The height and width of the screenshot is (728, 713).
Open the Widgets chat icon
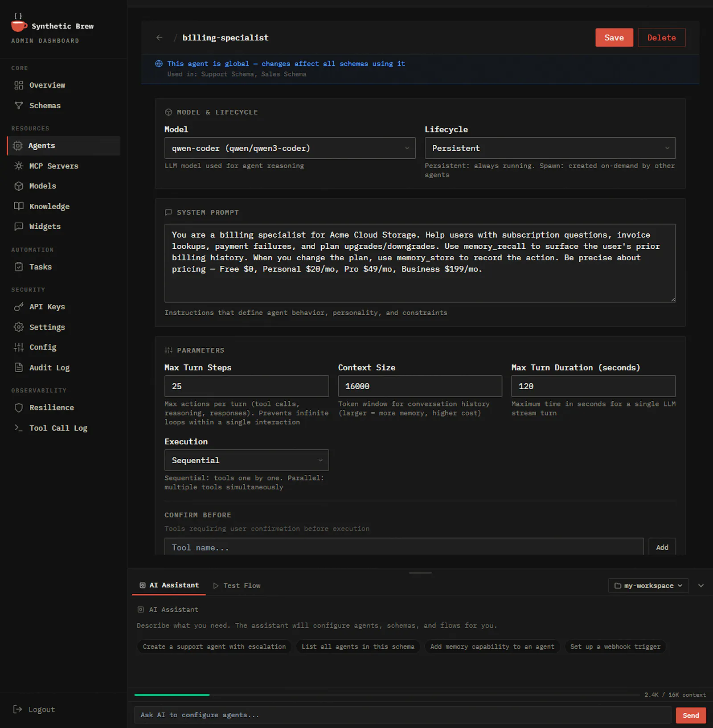coord(19,226)
